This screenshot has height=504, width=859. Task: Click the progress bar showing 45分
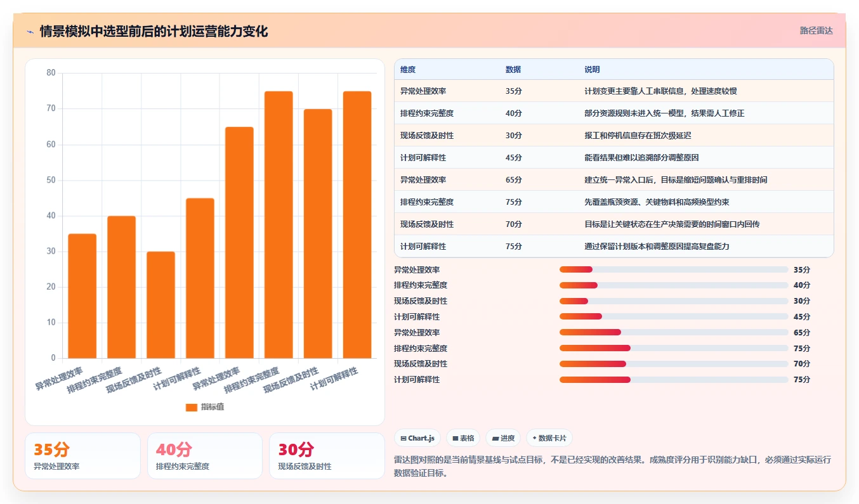point(674,316)
